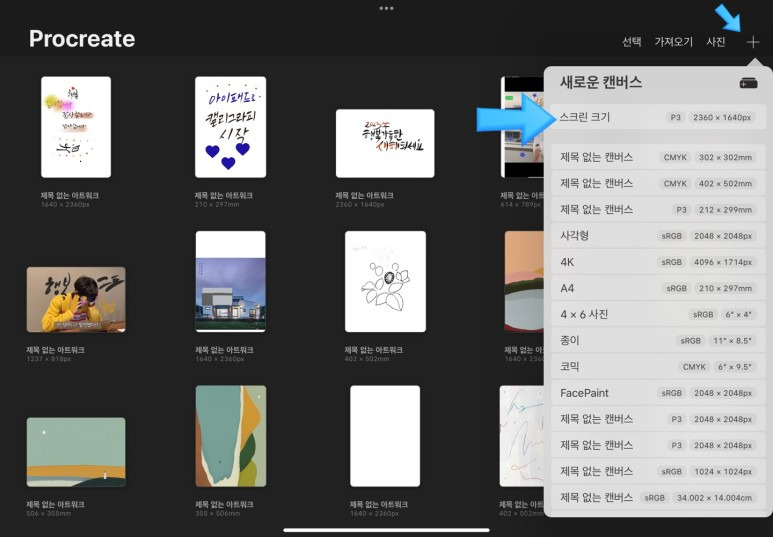This screenshot has width=773, height=537.
Task: Select the CMYK 402 × 502mm canvas
Action: [x=658, y=183]
